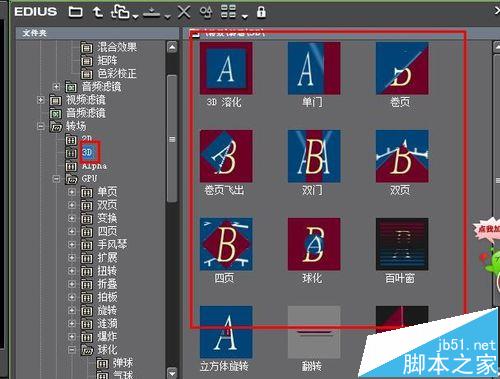Viewport: 500px width, 379px height.
Task: Collapse the GPU tree node
Action: 56,179
